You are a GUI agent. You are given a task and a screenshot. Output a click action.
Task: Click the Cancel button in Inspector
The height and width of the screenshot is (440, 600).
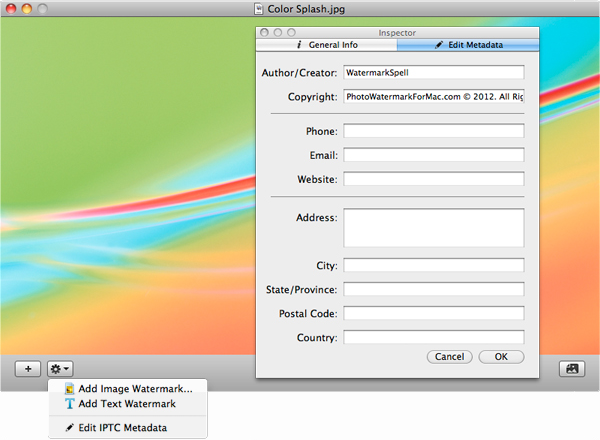449,357
